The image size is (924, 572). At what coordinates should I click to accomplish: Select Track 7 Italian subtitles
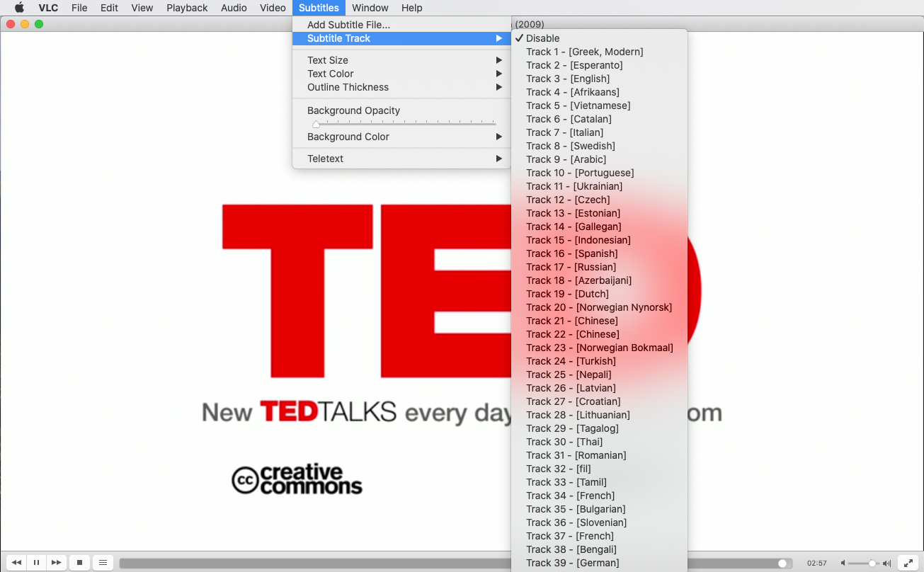[599, 132]
